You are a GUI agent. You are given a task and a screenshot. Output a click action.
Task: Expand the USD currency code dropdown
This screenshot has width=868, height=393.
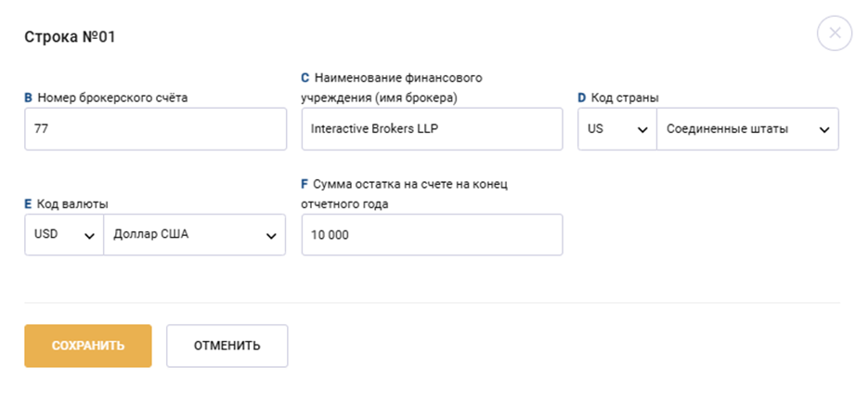pyautogui.click(x=64, y=235)
